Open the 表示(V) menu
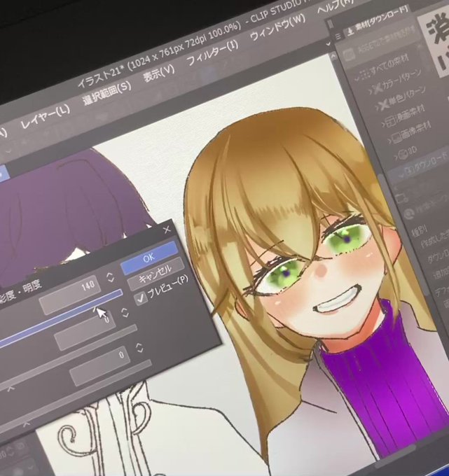The width and height of the screenshot is (449, 476). 159,73
